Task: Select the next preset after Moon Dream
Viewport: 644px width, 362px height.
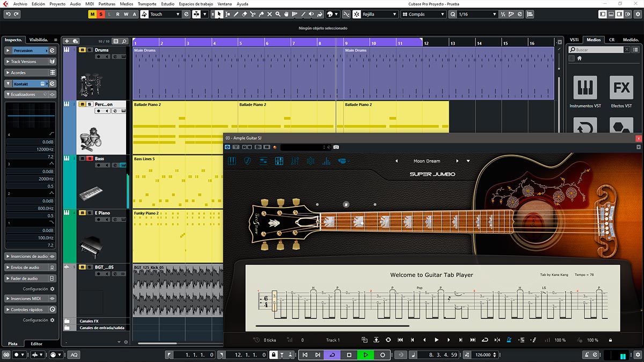Action: [457, 161]
